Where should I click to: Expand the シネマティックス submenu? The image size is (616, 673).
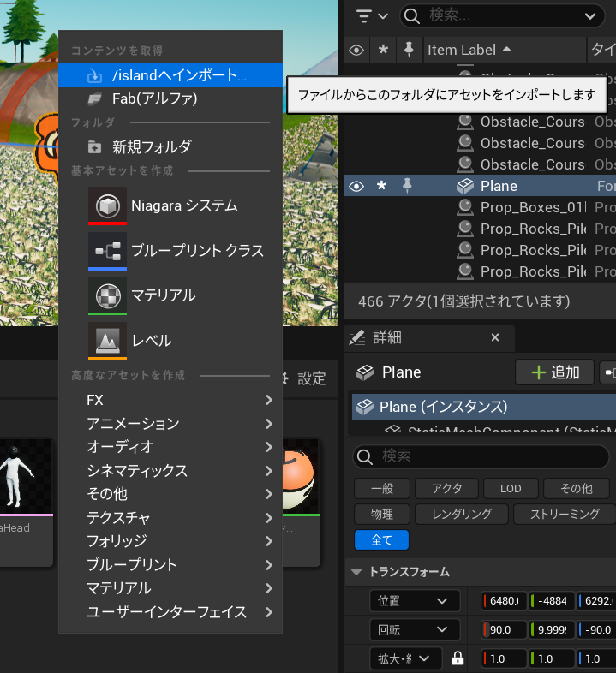pos(170,471)
